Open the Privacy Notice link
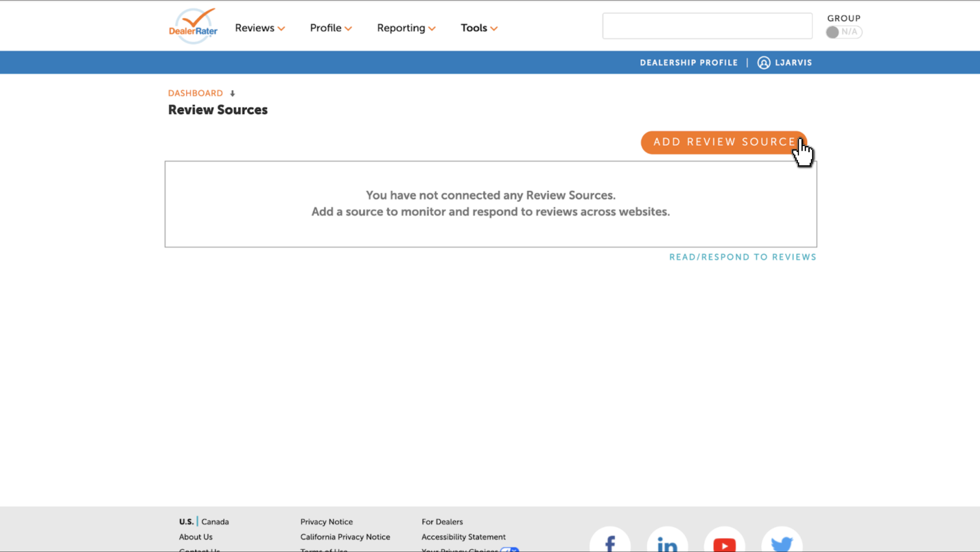 click(x=327, y=522)
